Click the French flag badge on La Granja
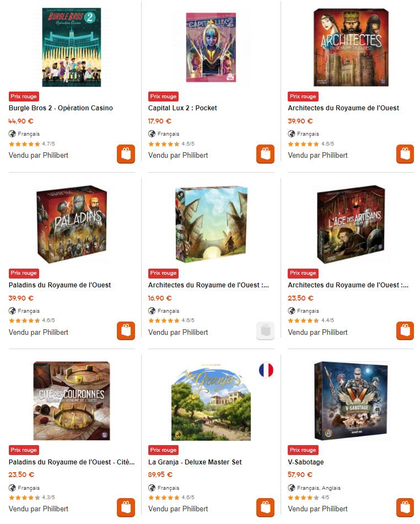 266,370
